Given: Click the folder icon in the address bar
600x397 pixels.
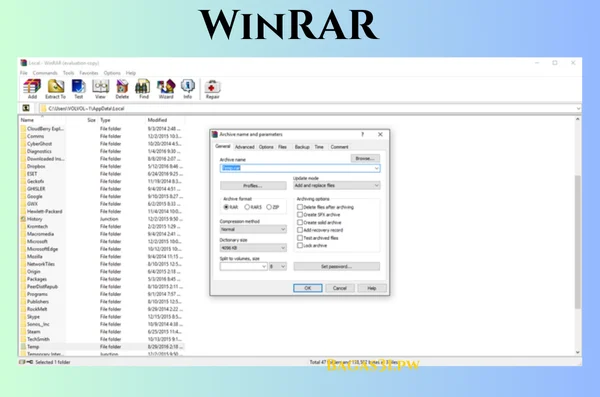Looking at the screenshot, I should tap(43, 109).
